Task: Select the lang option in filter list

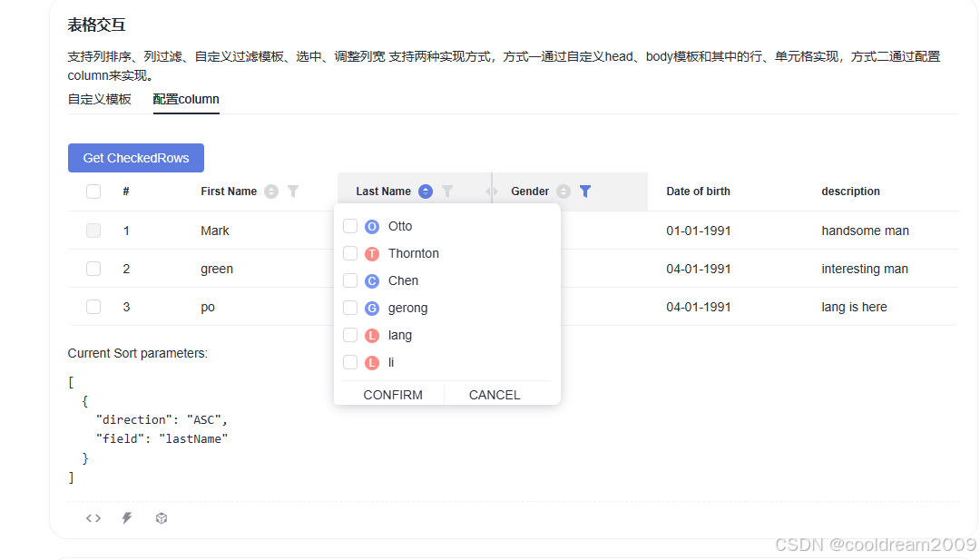Action: tap(349, 334)
